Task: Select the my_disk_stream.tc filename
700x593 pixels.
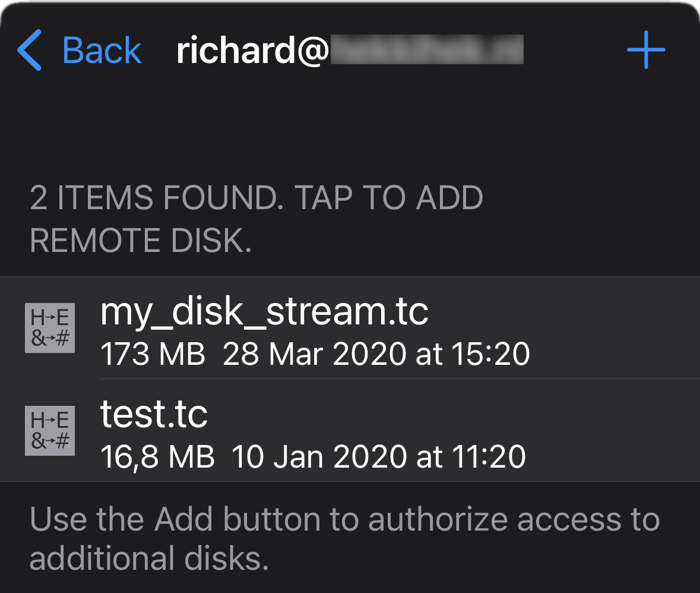Action: tap(264, 311)
